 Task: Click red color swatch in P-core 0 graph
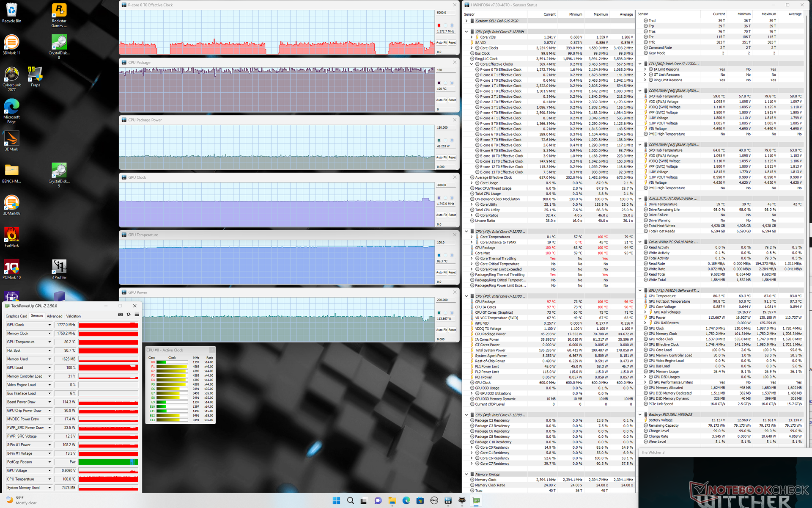(x=439, y=25)
